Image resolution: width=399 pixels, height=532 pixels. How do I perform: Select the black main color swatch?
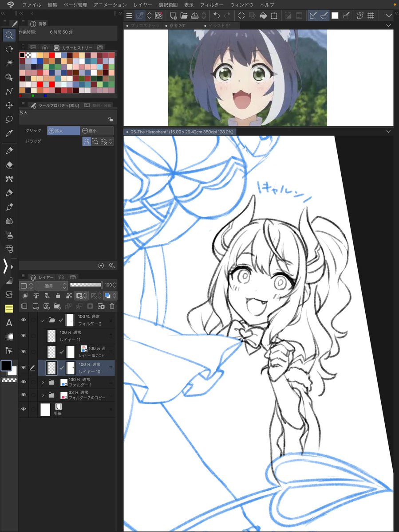click(x=6, y=366)
